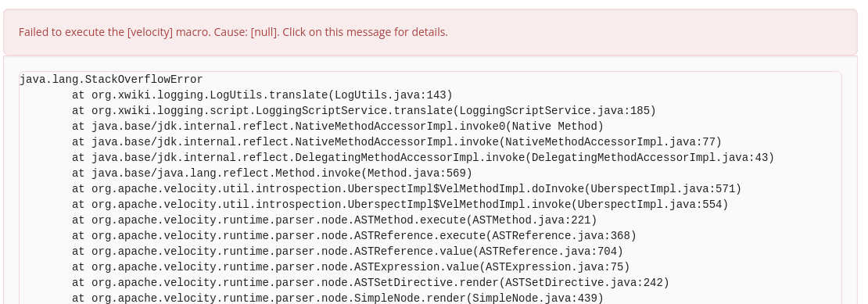
Task: Click the DelegatingMethodAccessorImpl.invoke stack line
Action: click(x=423, y=158)
